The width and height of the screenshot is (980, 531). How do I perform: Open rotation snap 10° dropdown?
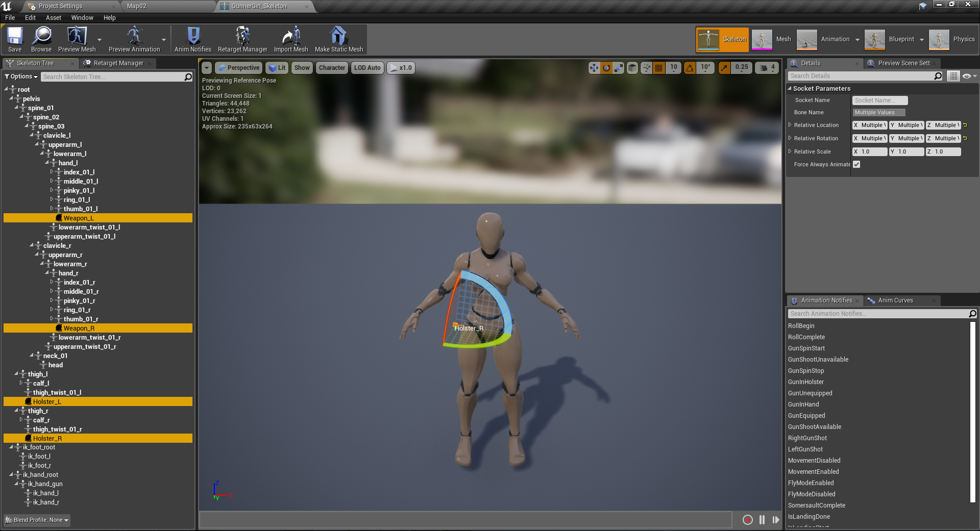[x=705, y=68]
